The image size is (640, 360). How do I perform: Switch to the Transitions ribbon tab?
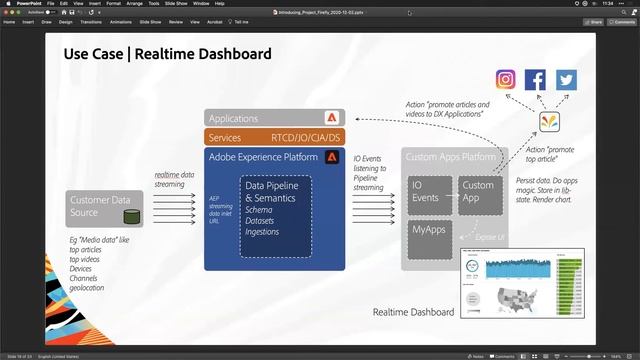(91, 22)
